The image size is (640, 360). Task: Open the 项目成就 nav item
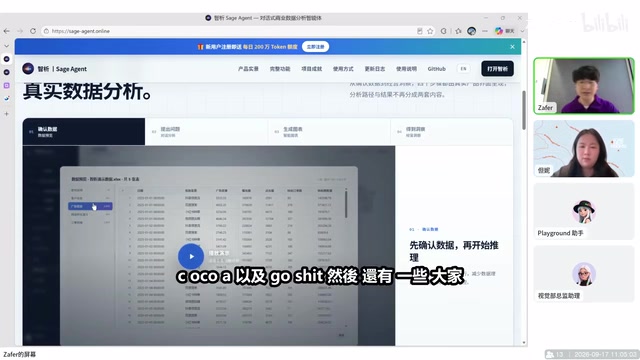coord(311,69)
